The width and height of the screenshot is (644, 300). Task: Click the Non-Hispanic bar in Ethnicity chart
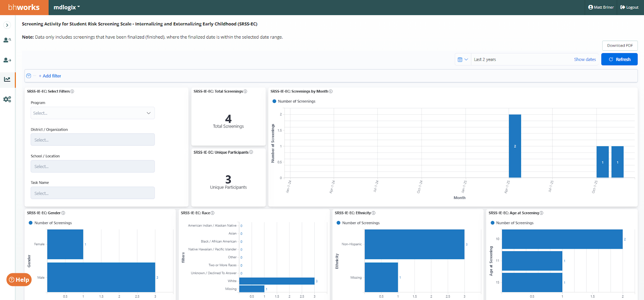(415, 244)
